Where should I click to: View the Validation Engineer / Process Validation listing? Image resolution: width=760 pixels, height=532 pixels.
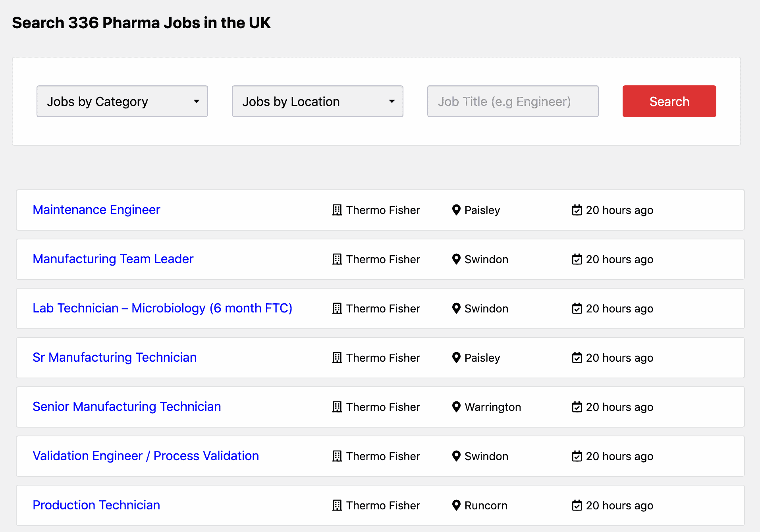[146, 456]
